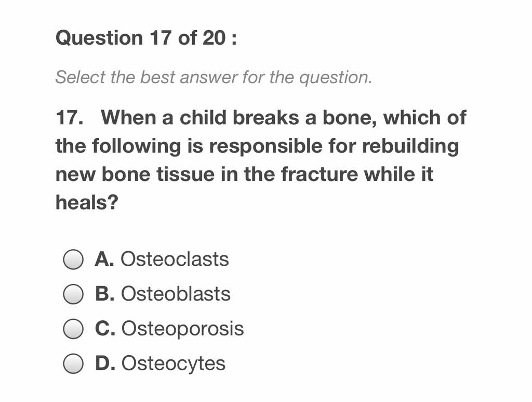Viewport: 532px width, 402px height.
Task: Click the number 17. before the question
Action: (70, 118)
